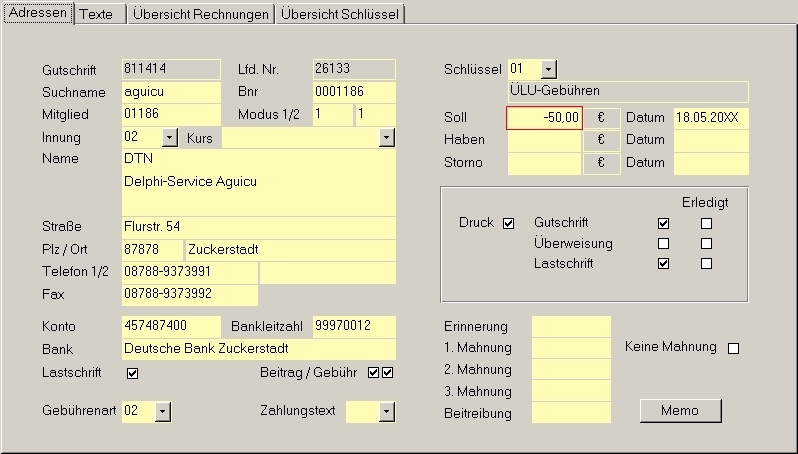Toggle the Lastschrift checkbox below Bank
The height and width of the screenshot is (454, 798).
[132, 373]
